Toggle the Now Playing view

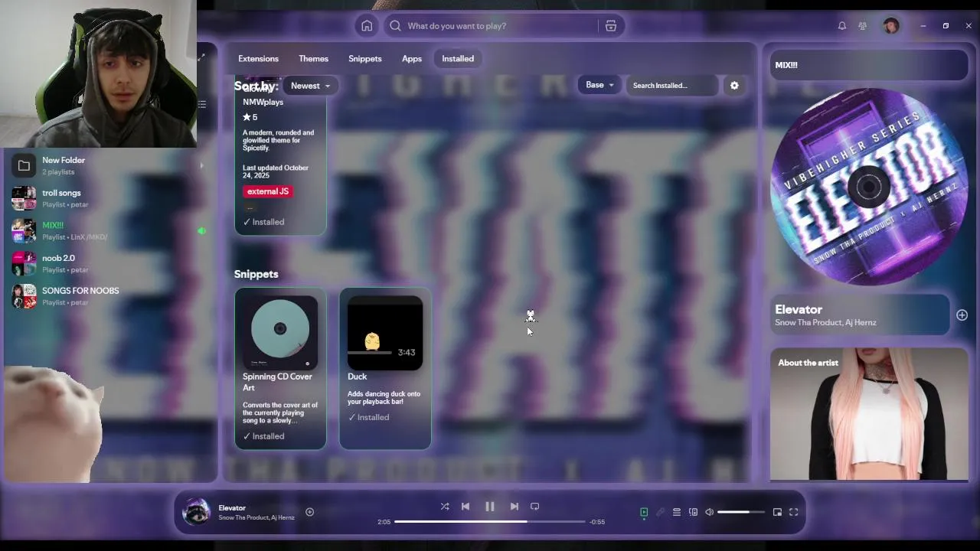tap(644, 513)
